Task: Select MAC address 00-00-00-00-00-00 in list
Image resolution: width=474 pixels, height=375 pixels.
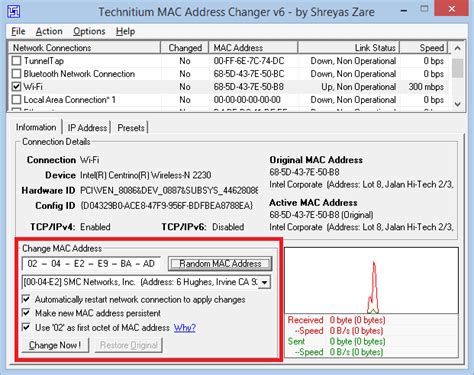Action: point(247,100)
